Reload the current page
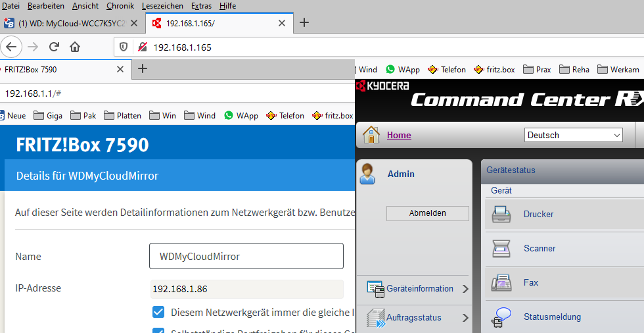The image size is (644, 333). pyautogui.click(x=54, y=47)
